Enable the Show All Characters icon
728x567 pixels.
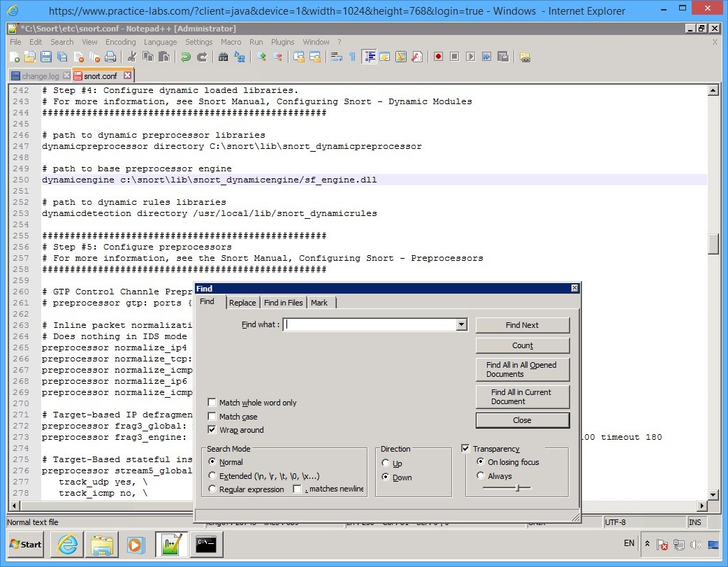pos(351,57)
